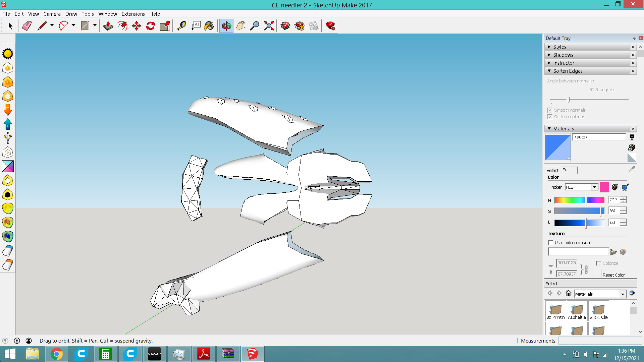Click the Zoom Extents tool

coord(269,26)
